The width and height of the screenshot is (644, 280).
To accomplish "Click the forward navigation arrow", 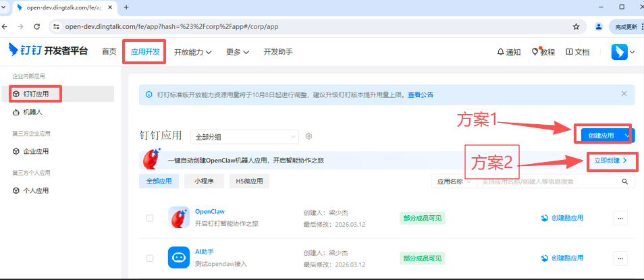I will coord(20,27).
